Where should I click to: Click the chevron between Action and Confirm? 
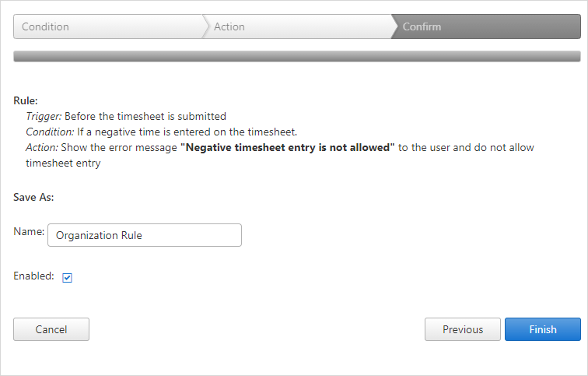coord(394,26)
